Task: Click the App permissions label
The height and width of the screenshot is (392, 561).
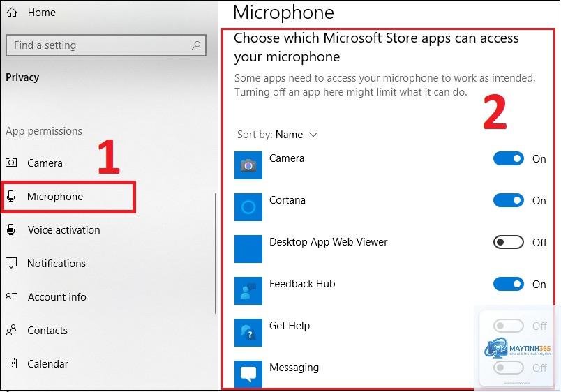Action: coord(44,131)
